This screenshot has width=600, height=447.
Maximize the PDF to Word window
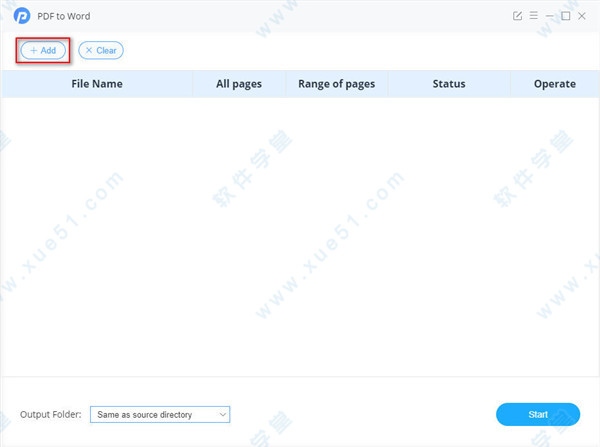(x=565, y=16)
